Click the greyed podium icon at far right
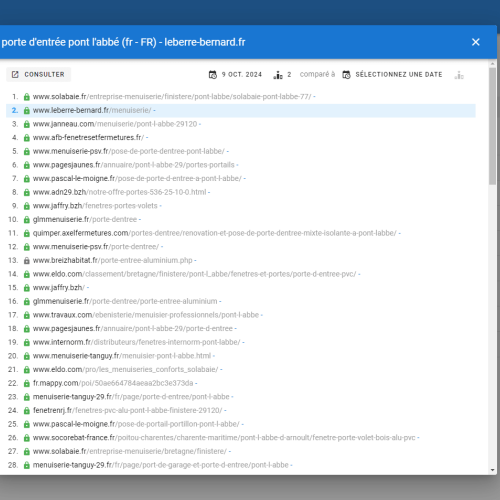This screenshot has height=500, width=500. 459,75
